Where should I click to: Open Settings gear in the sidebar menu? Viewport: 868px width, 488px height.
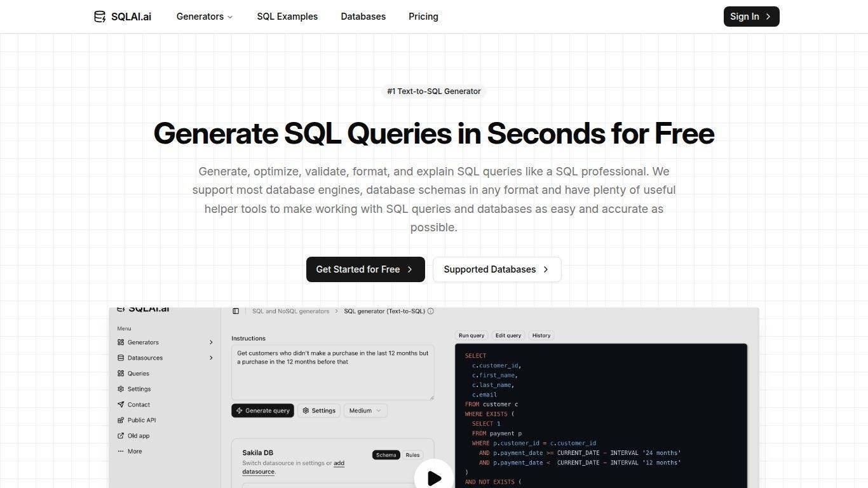[x=121, y=389]
